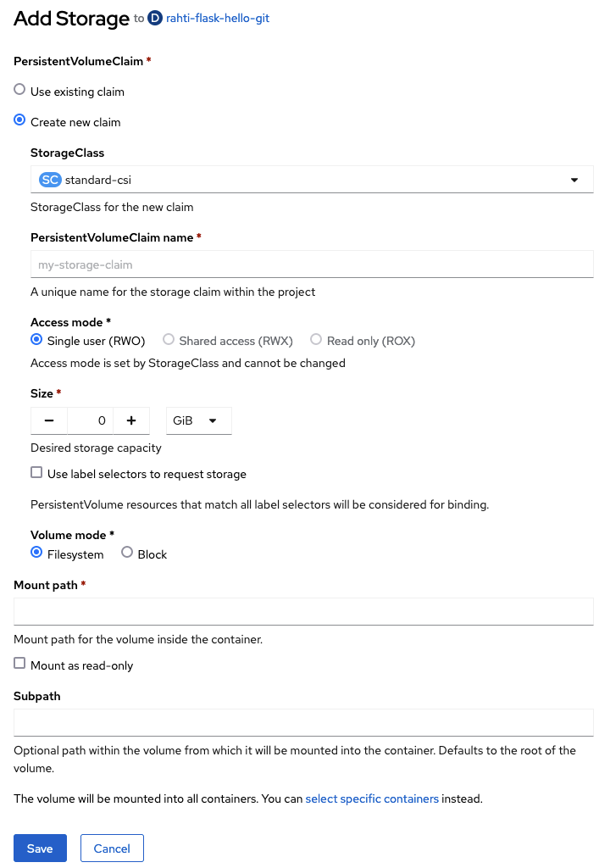Select the Create new claim option

tap(19, 120)
